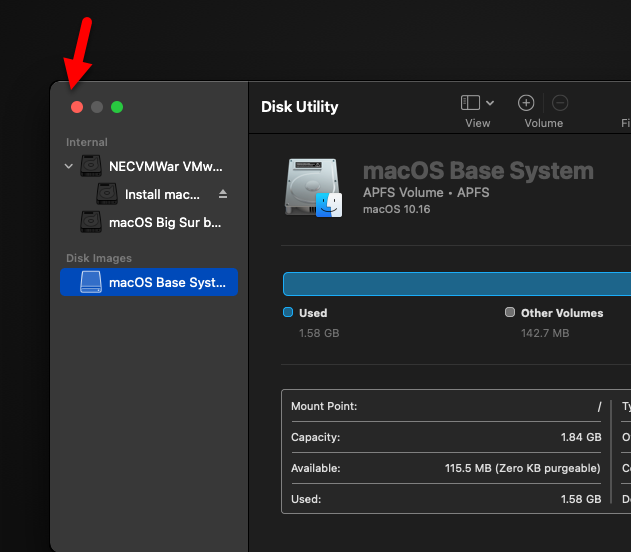Click the add volume plus icon
The image size is (631, 552).
[x=526, y=103]
